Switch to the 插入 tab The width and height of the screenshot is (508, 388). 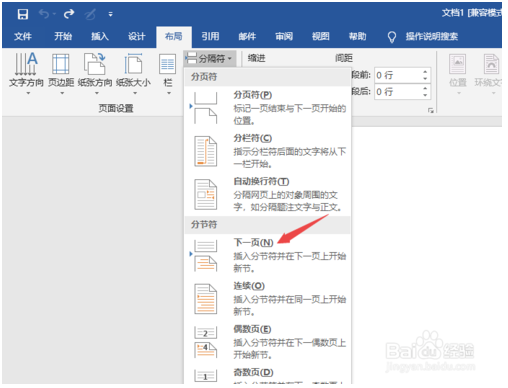[x=100, y=36]
